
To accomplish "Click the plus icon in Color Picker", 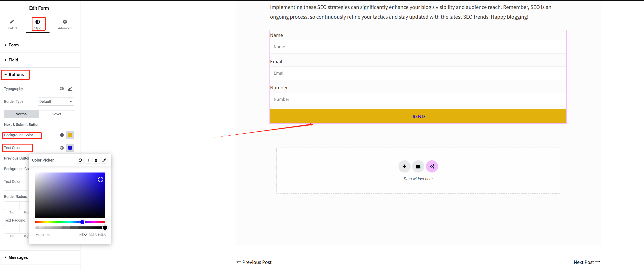I will [88, 160].
